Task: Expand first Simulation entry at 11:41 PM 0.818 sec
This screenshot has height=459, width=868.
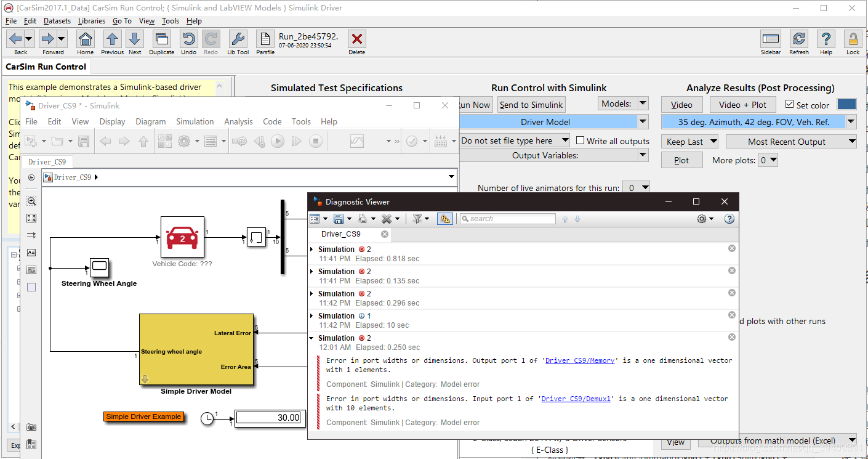Action: tap(312, 250)
